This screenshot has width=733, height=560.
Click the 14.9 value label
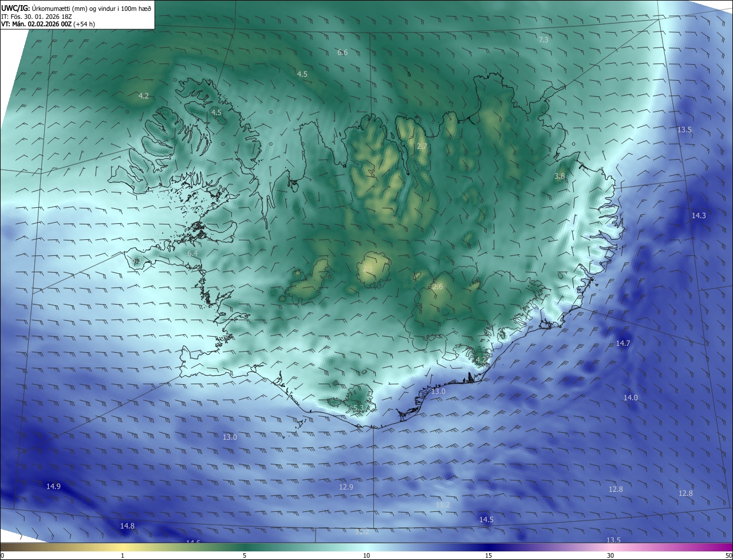click(x=53, y=486)
